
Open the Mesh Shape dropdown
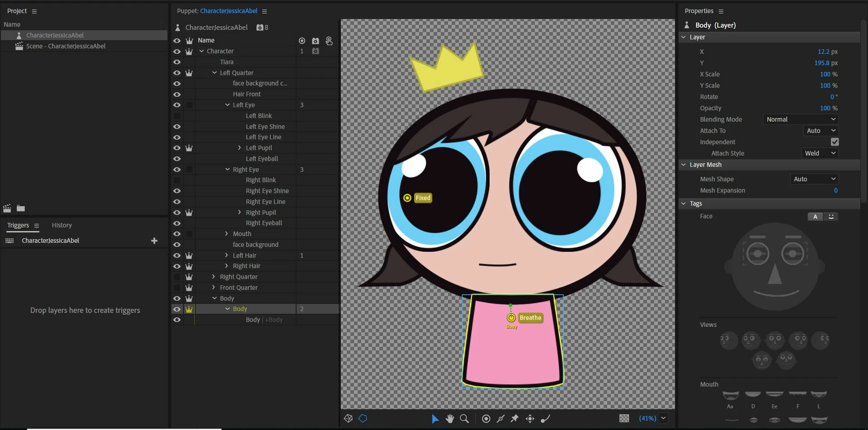tap(814, 179)
